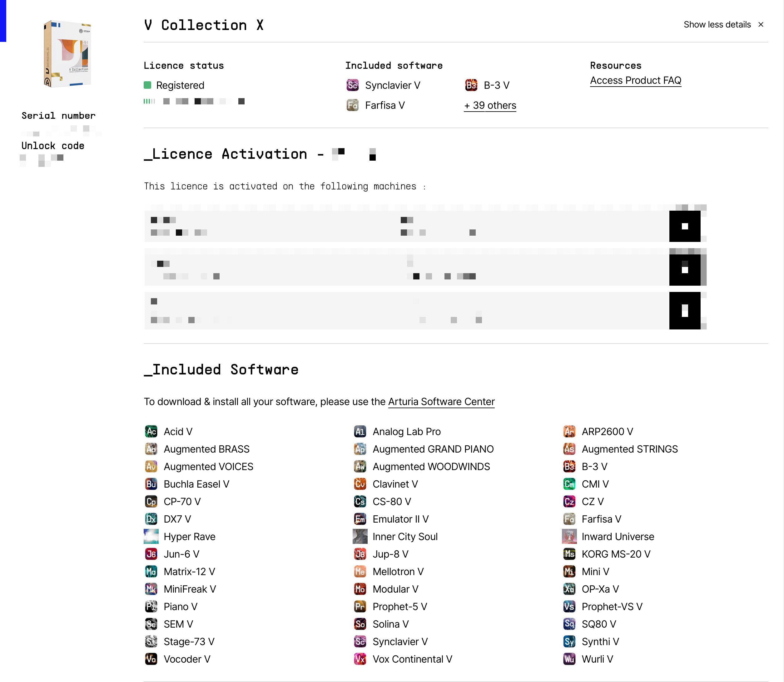
Task: Click the Vocoder V icon
Action: [x=151, y=659]
